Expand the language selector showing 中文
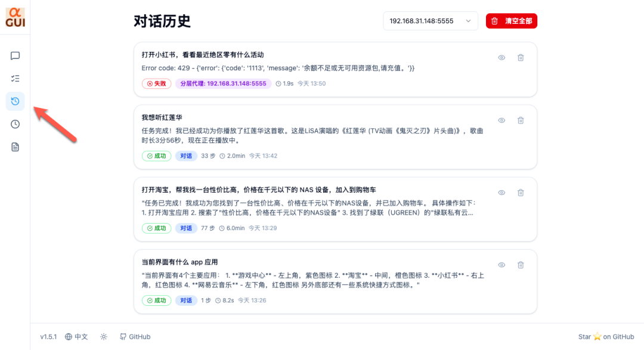This screenshot has width=644, height=350. tap(76, 336)
